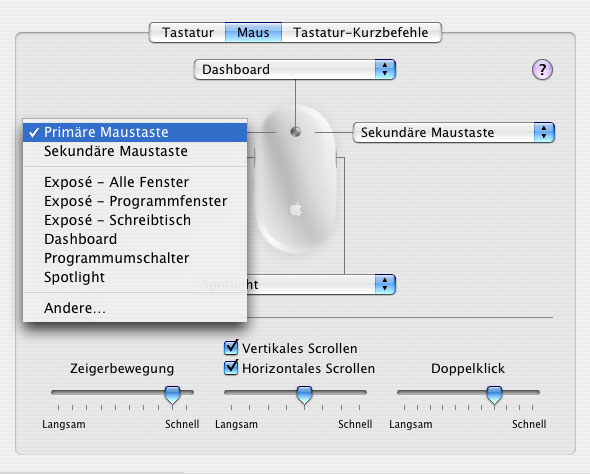Open the help question mark button
Viewport: 590px width, 474px height.
point(542,70)
